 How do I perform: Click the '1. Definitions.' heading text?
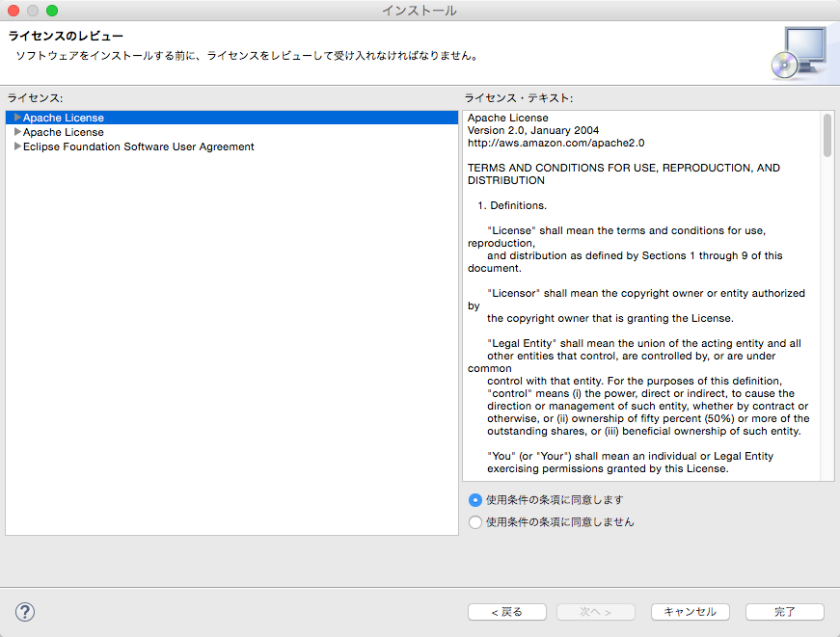(x=512, y=205)
